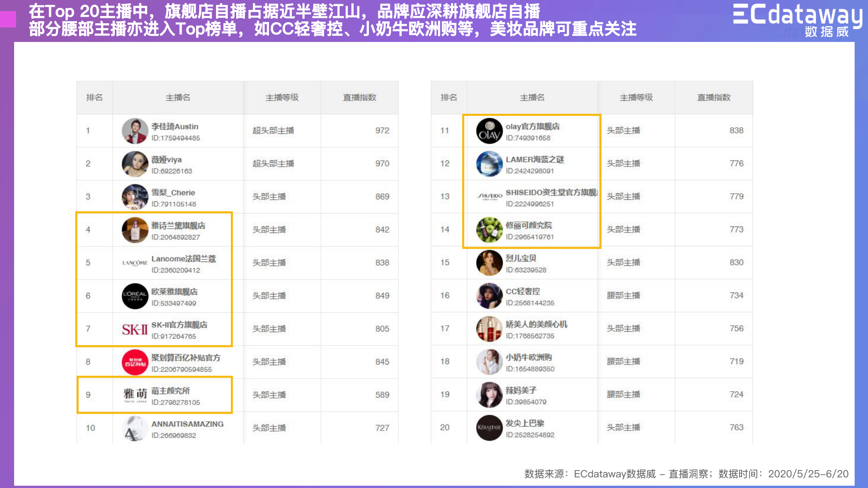This screenshot has height=488, width=868.
Task: Click 小奶牛欧洲购 avatar photo
Action: click(489, 362)
